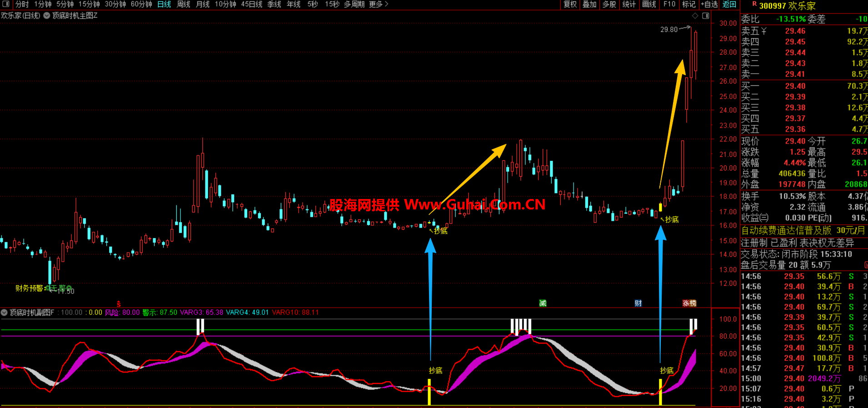Click the R badge beside stock code 300997

tap(754, 5)
